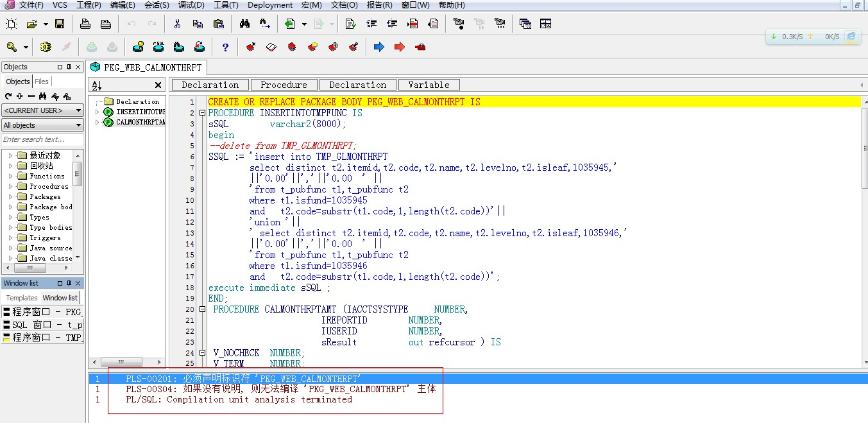Expand the Procedures folder in object tree
This screenshot has width=868, height=423.
pos(10,186)
